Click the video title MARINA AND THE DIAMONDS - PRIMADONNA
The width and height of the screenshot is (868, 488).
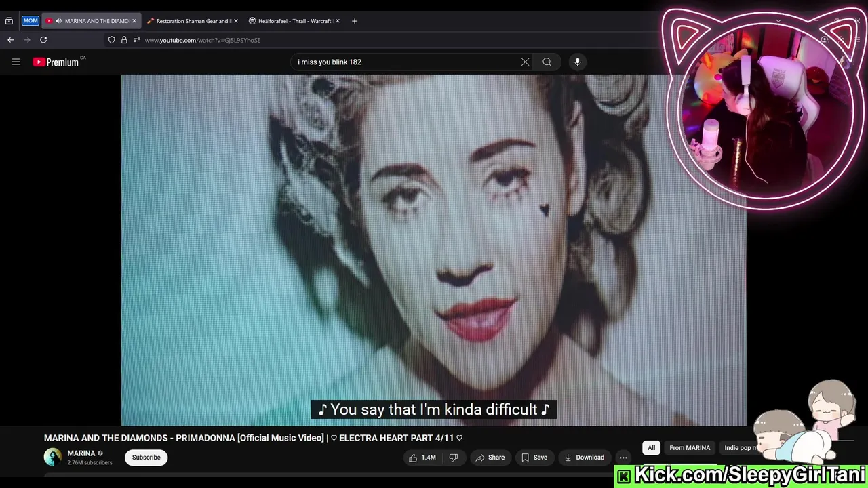click(x=253, y=438)
